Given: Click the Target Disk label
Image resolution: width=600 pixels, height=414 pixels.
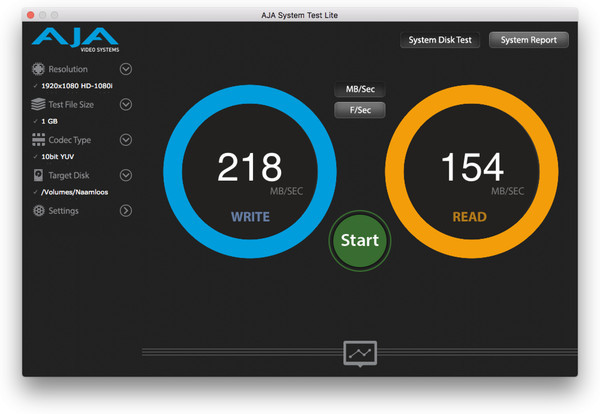Looking at the screenshot, I should (69, 176).
